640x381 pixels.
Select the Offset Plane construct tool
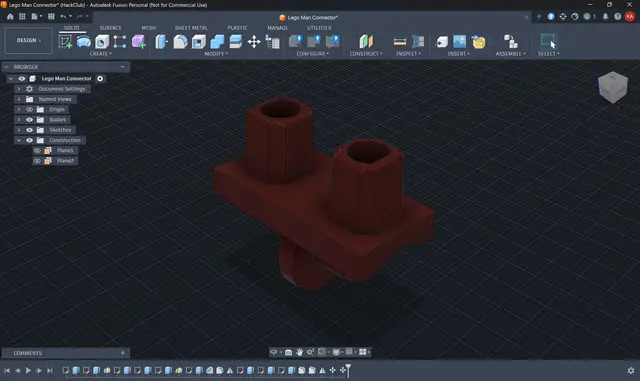tap(366, 42)
